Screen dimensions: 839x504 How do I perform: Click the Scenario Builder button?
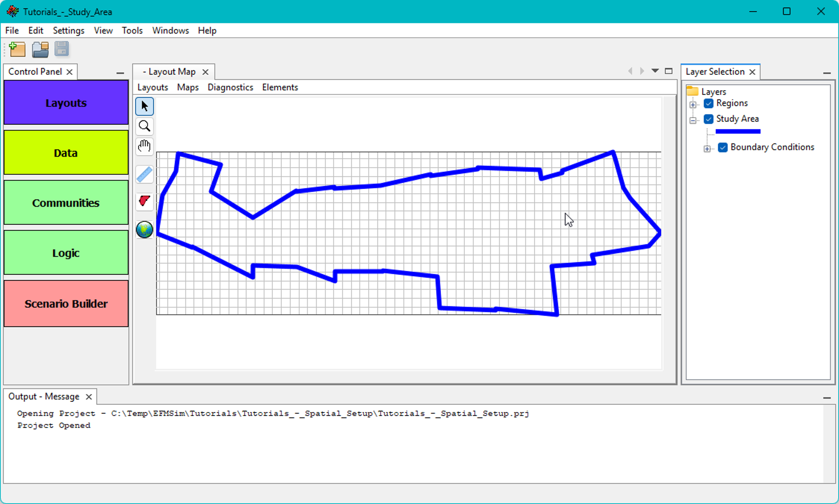pyautogui.click(x=66, y=303)
